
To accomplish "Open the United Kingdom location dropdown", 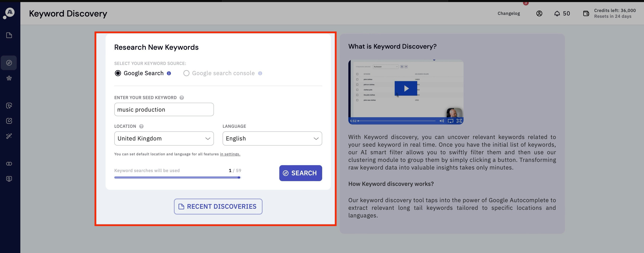I will pyautogui.click(x=164, y=138).
